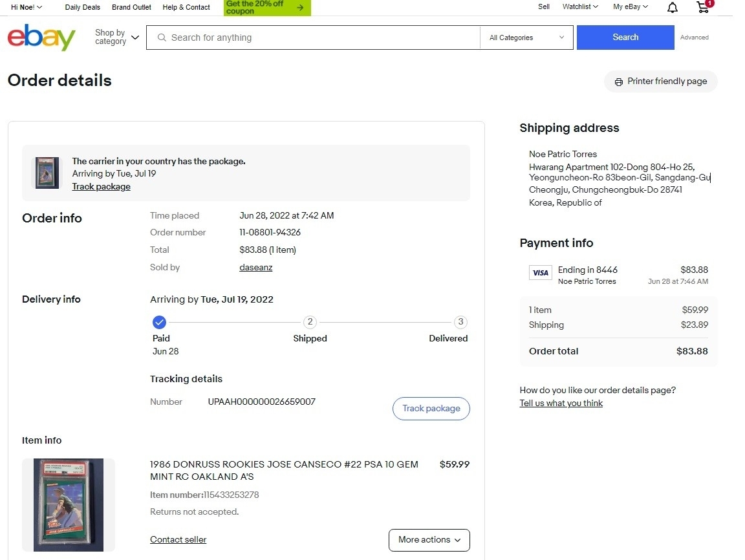The width and height of the screenshot is (745, 560).
Task: Click the printer icon
Action: coord(619,81)
